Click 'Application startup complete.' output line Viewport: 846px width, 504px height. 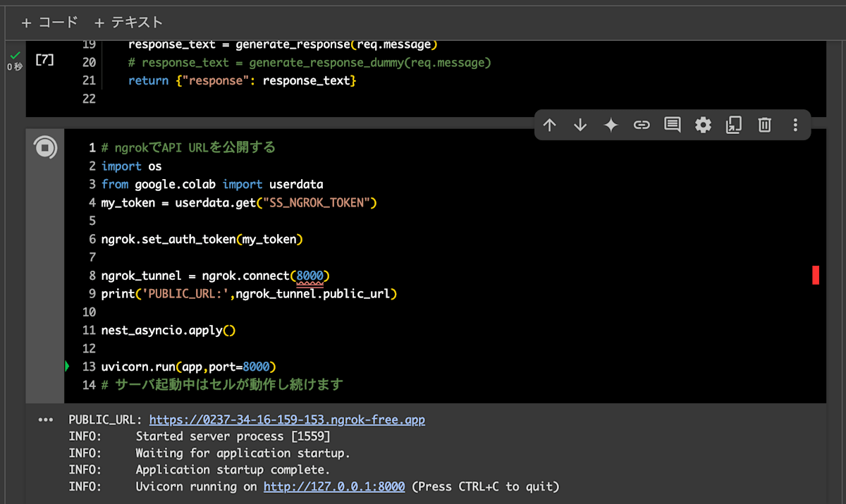[x=233, y=469]
